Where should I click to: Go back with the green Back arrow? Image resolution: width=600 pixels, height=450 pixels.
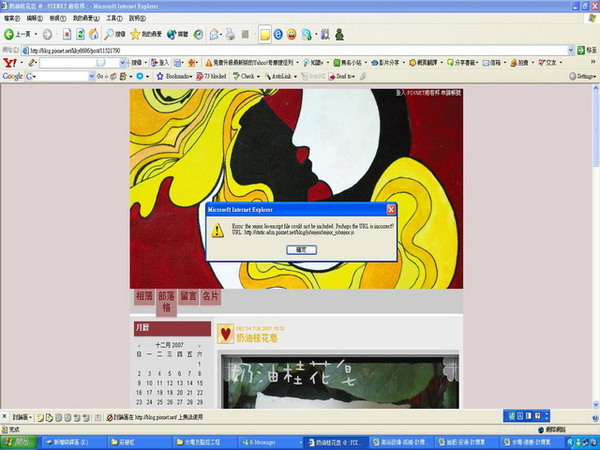coord(8,34)
